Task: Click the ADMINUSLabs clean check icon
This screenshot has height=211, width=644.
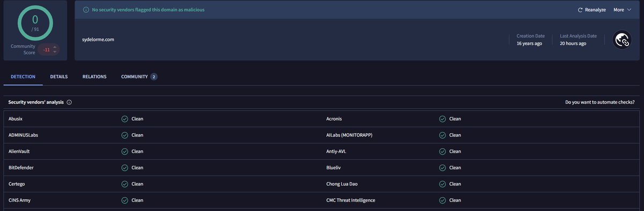Action: click(x=125, y=135)
